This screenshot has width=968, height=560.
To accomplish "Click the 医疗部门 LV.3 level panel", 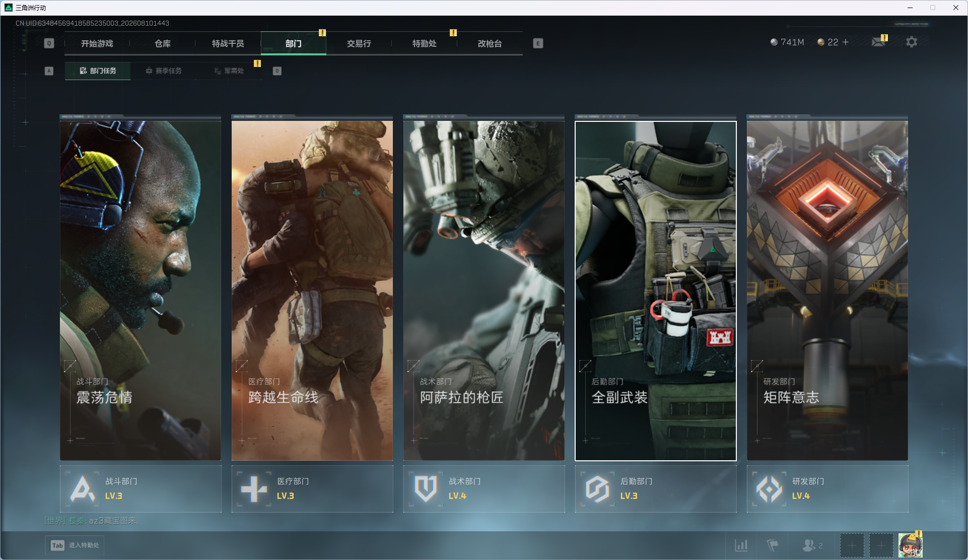I will point(312,489).
